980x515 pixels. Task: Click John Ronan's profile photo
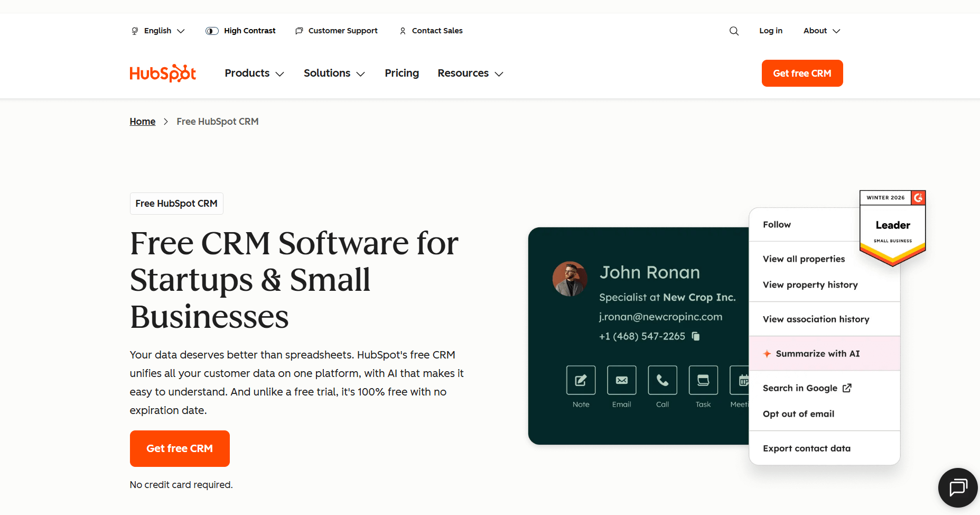coord(570,279)
